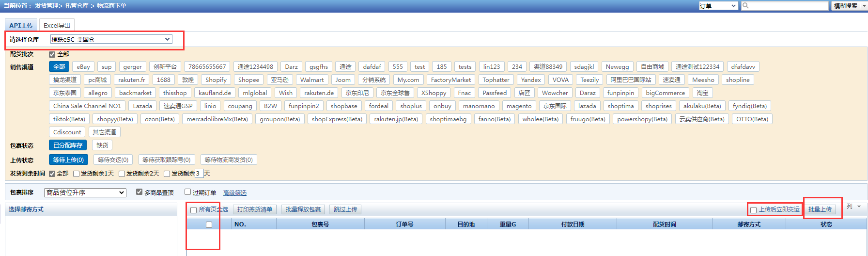Toggle 多商品置顶 checkbox
This screenshot has width=868, height=256.
click(139, 192)
